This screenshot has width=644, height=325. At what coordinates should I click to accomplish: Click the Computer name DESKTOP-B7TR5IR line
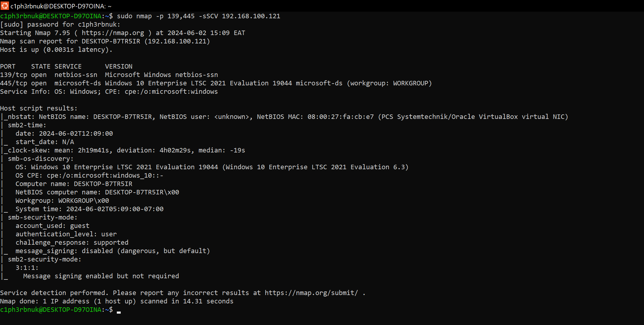[x=74, y=184]
